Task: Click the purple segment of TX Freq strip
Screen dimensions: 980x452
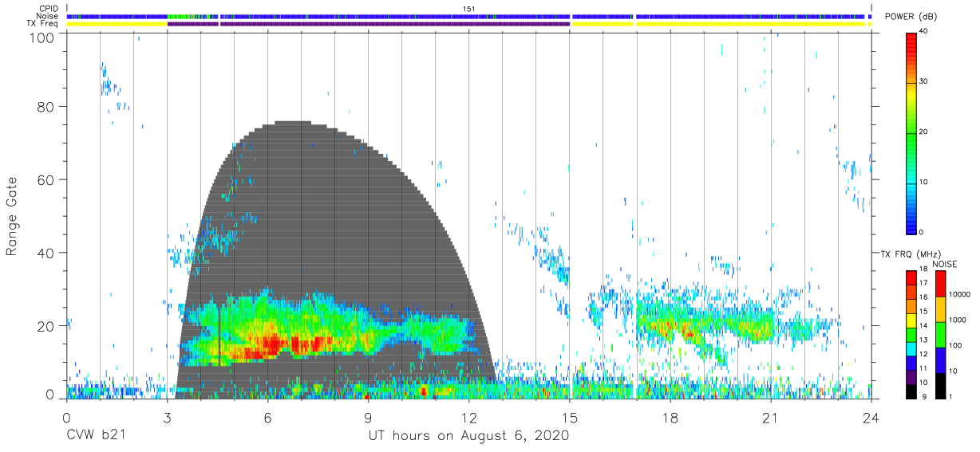Action: tap(369, 24)
